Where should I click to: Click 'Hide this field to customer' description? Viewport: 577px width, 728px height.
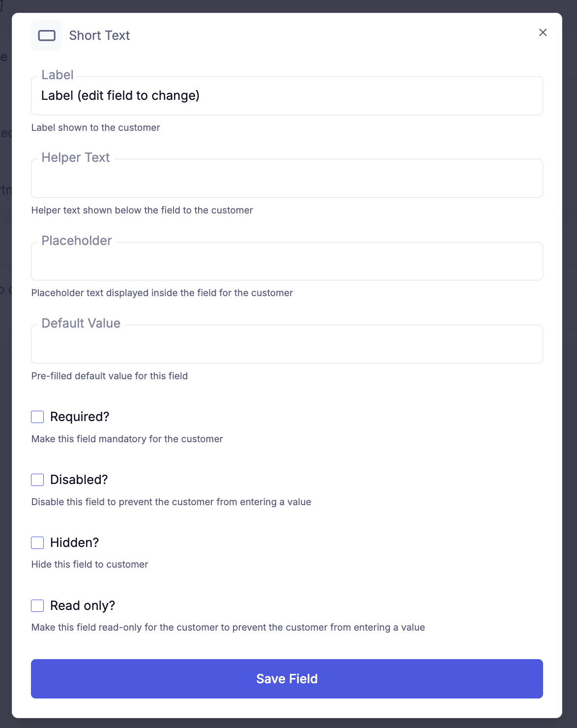point(89,565)
